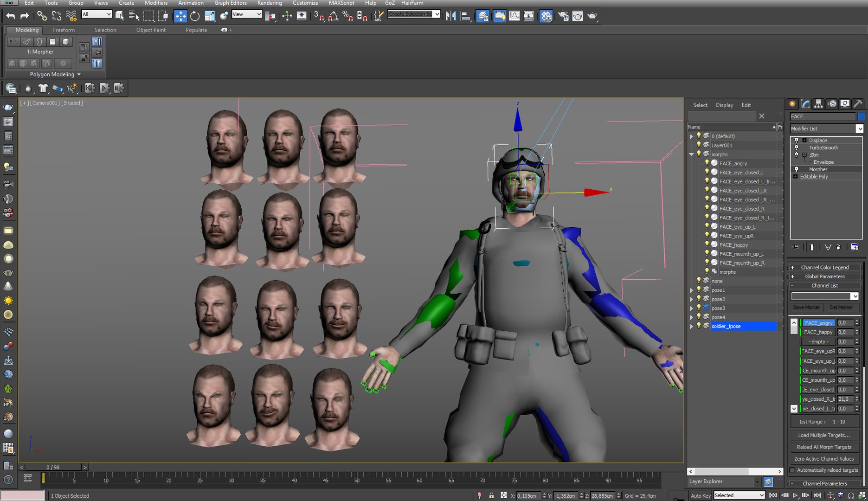Screen dimensions: 868x501
Task: Expand the Global Parameters rollout
Action: [x=825, y=276]
